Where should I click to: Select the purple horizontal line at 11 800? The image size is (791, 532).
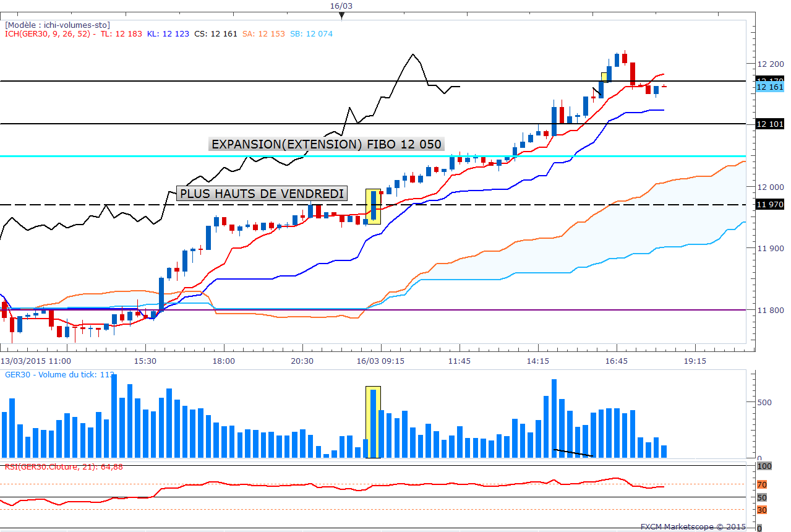pos(377,310)
